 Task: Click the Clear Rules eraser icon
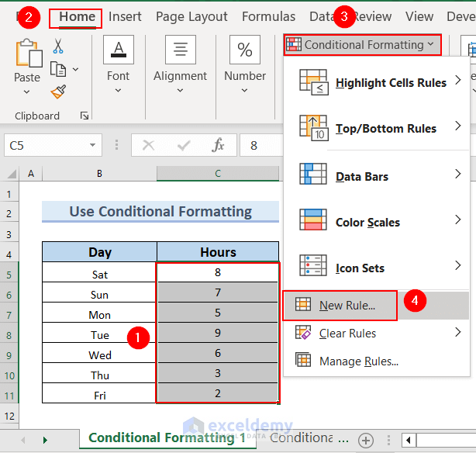[303, 333]
